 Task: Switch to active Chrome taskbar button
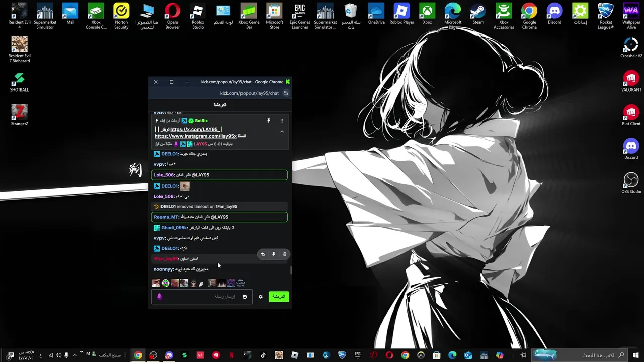[138, 355]
